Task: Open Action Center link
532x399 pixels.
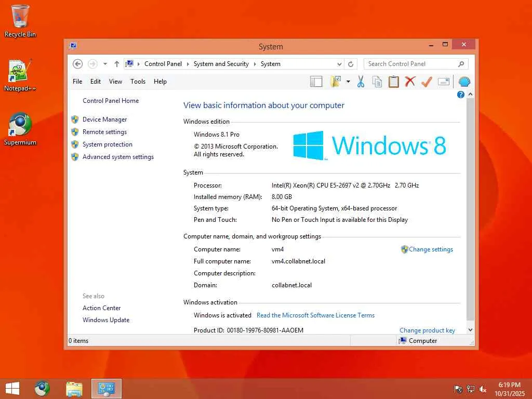Action: [101, 308]
